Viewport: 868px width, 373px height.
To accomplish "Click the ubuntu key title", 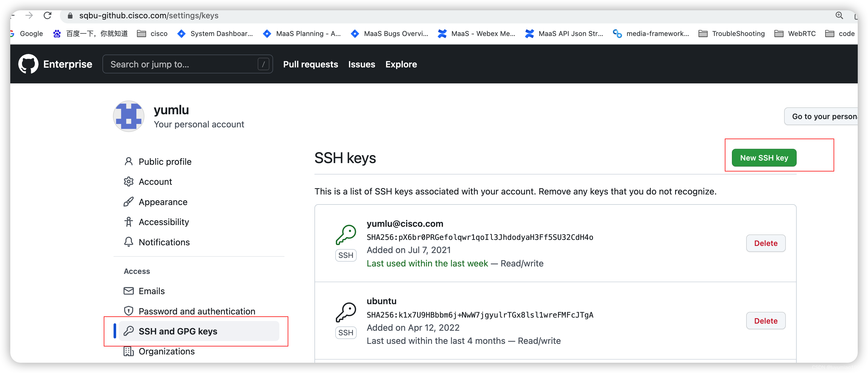I will click(381, 301).
